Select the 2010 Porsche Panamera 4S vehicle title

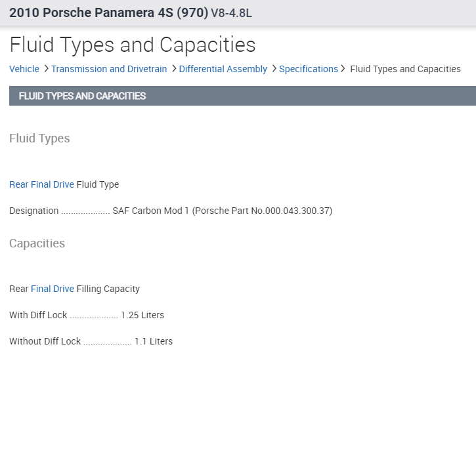pyautogui.click(x=108, y=12)
